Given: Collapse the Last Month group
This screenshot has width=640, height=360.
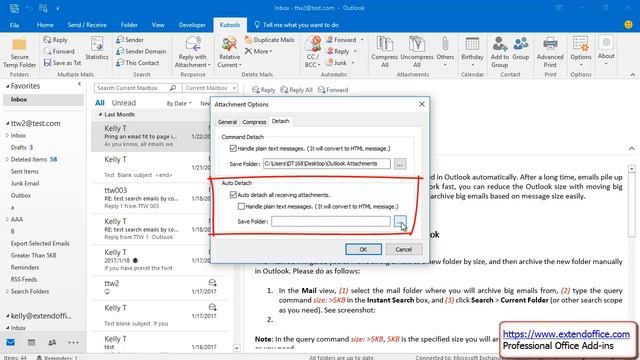Looking at the screenshot, I should coord(100,115).
